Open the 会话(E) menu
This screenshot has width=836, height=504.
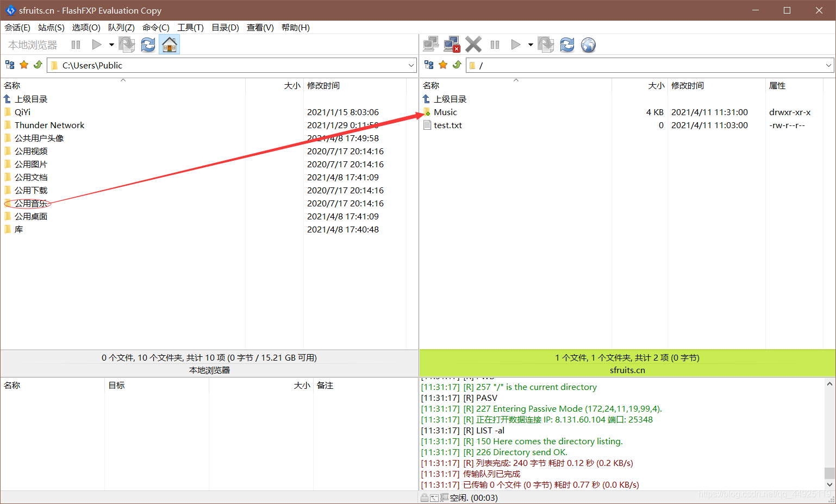17,28
